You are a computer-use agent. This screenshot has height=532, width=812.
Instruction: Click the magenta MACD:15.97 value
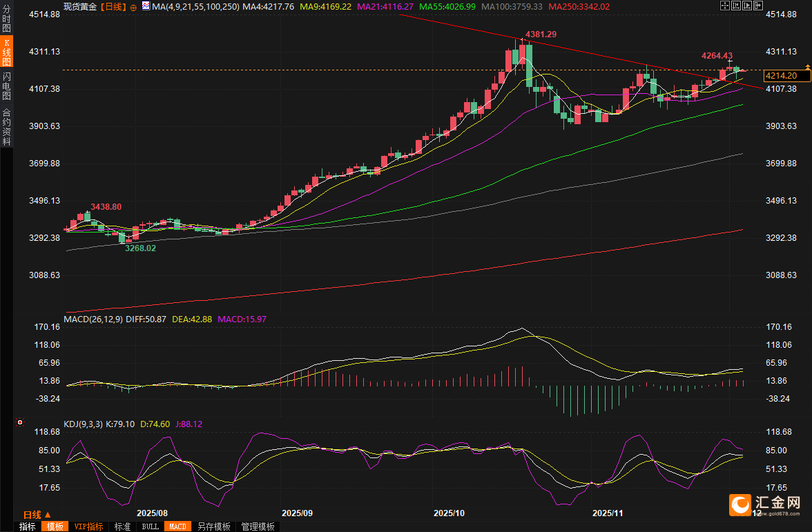[x=242, y=319]
